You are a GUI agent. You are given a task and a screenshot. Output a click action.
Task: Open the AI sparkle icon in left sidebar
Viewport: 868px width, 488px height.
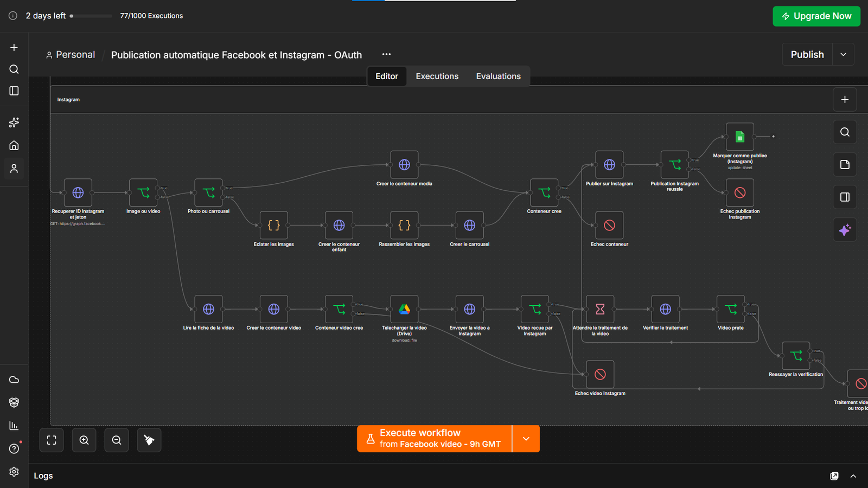tap(14, 123)
